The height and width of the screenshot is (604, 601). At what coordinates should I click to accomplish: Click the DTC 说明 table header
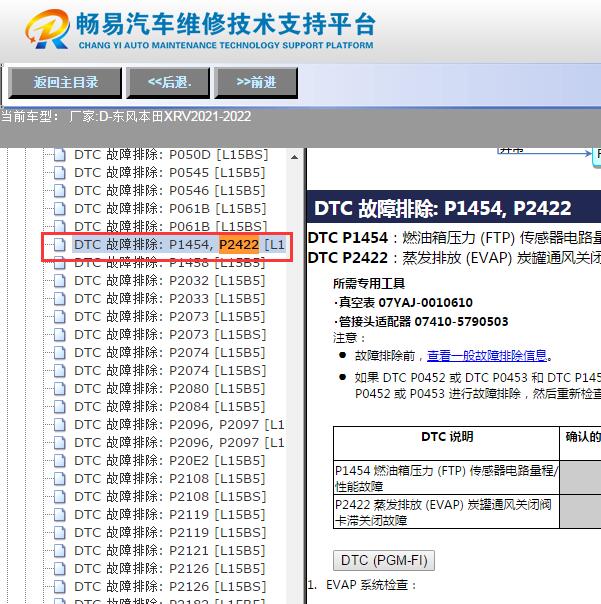(x=447, y=436)
